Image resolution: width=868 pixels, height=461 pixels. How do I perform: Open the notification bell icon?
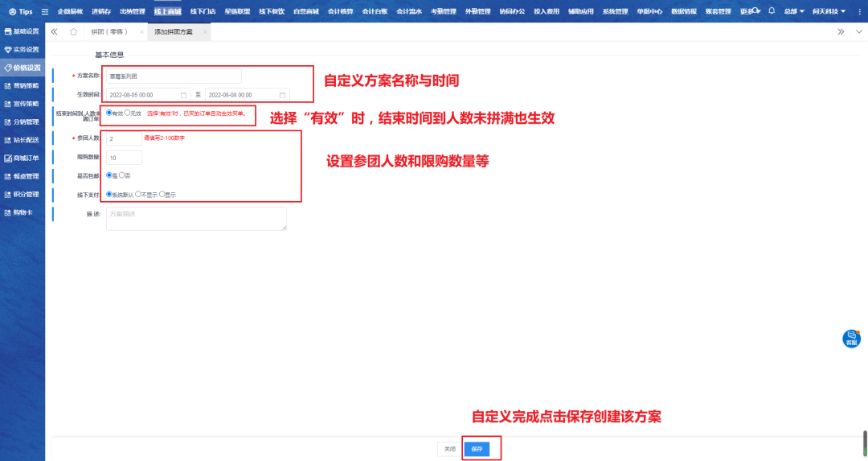tap(772, 11)
